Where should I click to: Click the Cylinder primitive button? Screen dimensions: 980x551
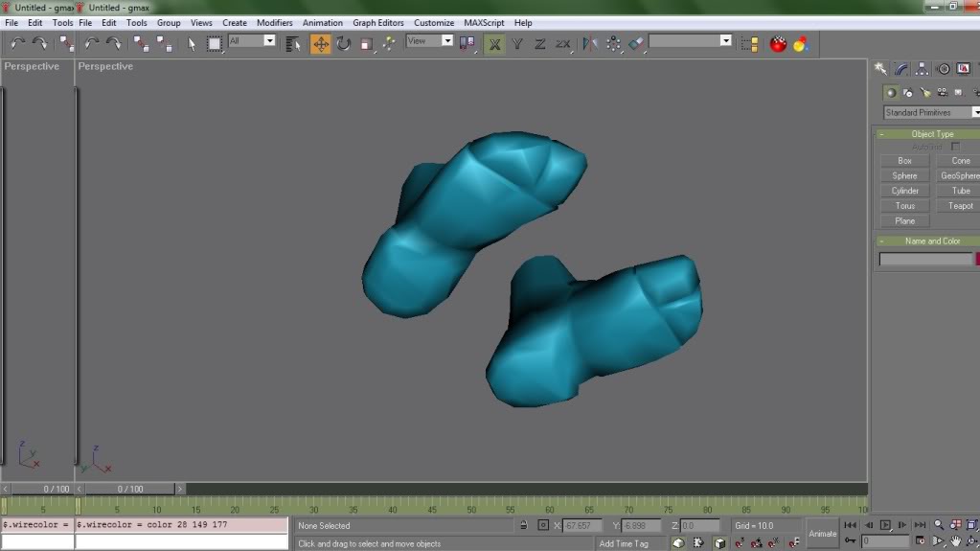pos(904,191)
